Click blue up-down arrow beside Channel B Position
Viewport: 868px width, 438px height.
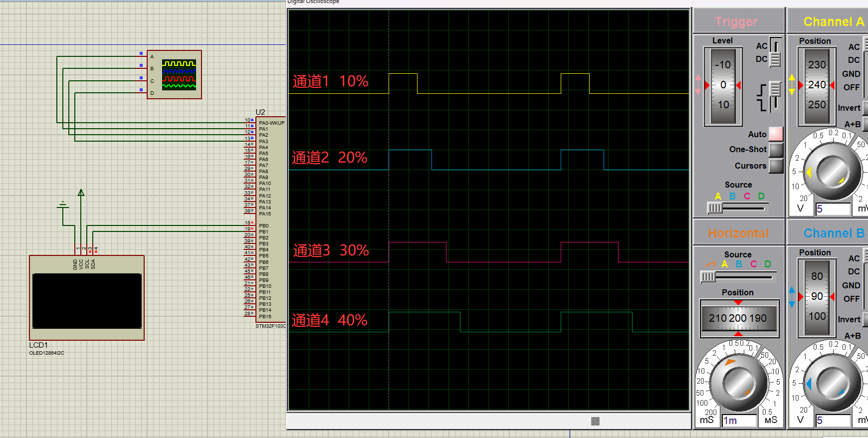click(792, 297)
